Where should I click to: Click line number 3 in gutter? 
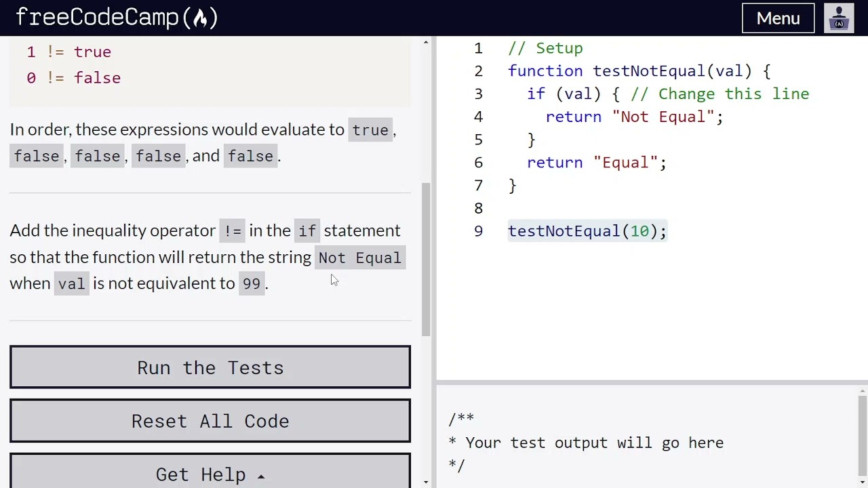[x=479, y=94]
